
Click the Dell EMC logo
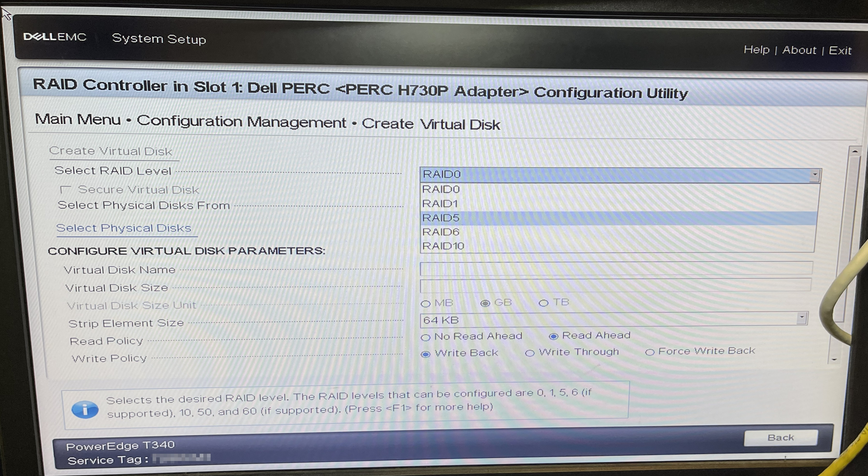(x=55, y=36)
